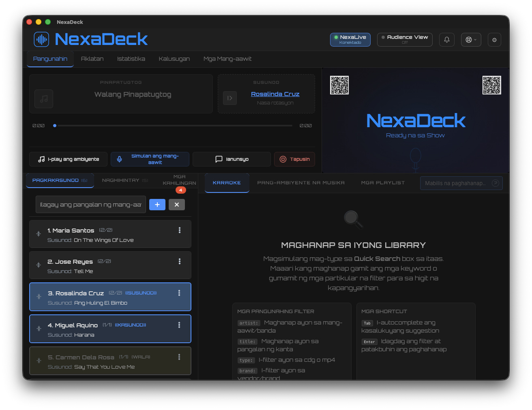Click the blue plus add-singer button

pyautogui.click(x=157, y=205)
